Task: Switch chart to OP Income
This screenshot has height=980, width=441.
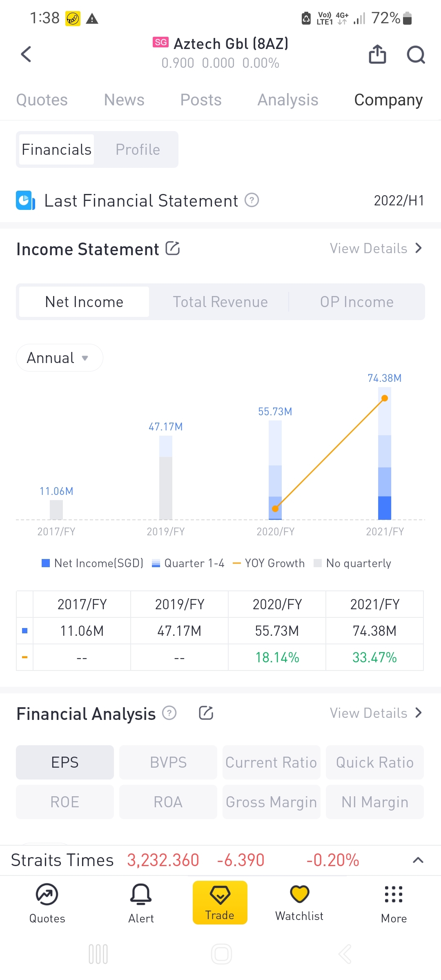Action: pyautogui.click(x=357, y=302)
